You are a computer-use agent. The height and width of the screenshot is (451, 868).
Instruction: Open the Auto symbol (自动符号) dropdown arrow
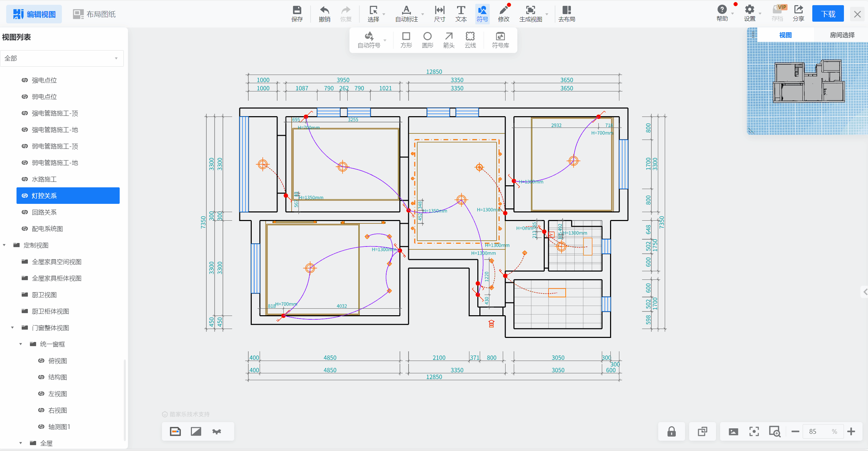point(385,41)
